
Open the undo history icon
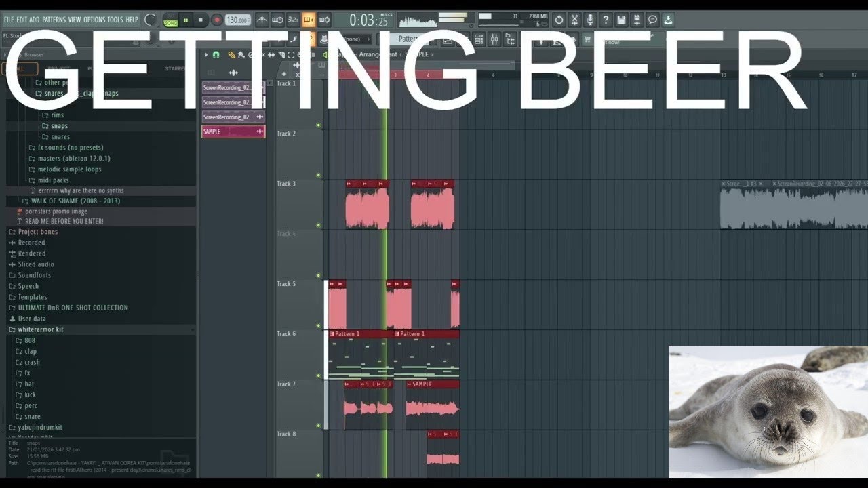(x=559, y=20)
